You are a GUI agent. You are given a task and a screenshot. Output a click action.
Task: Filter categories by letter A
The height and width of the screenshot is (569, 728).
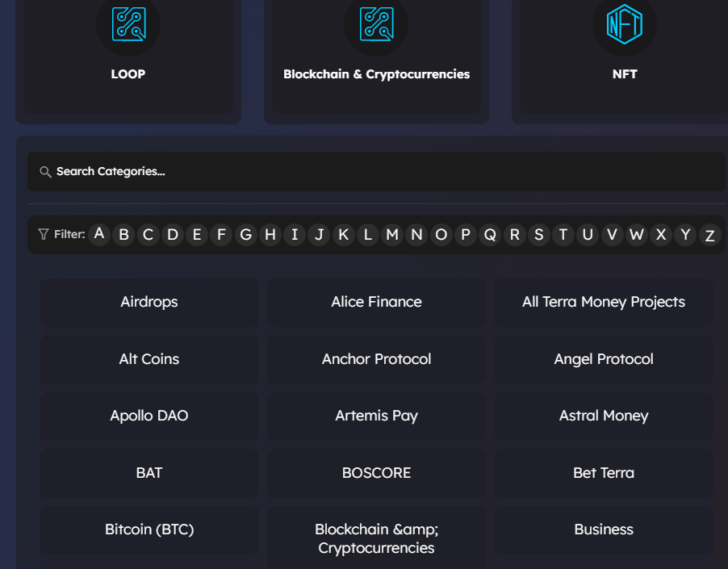point(99,234)
